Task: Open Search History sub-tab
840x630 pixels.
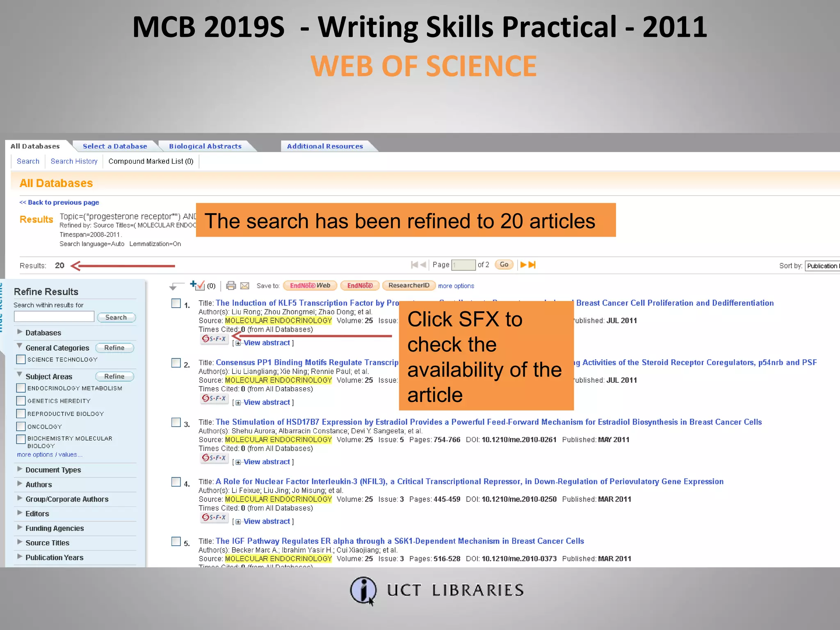Action: pos(74,161)
